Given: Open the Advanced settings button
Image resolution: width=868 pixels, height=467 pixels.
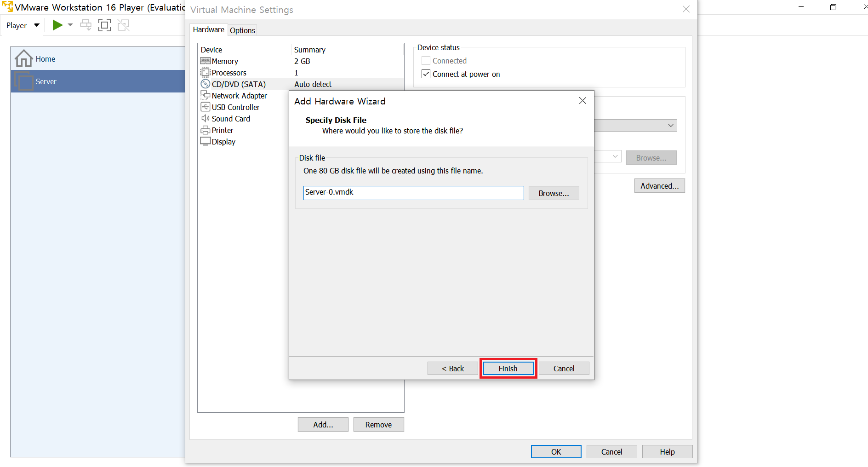Looking at the screenshot, I should pos(659,186).
